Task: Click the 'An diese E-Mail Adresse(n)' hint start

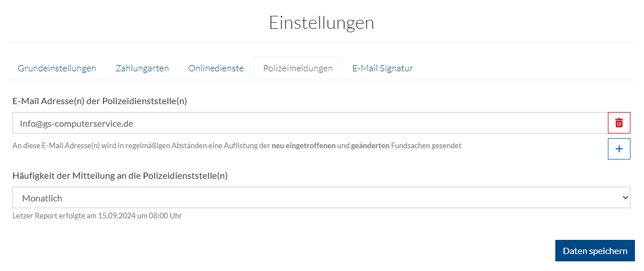Action: [56, 145]
